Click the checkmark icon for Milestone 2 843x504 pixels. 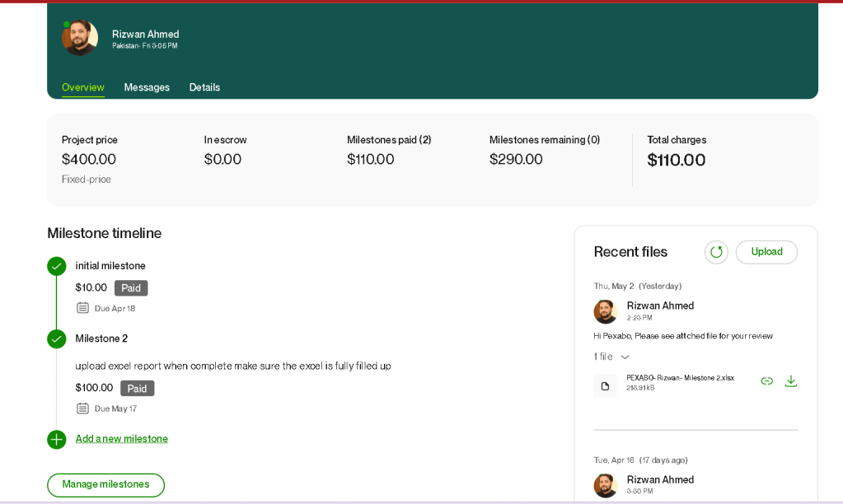coord(57,338)
